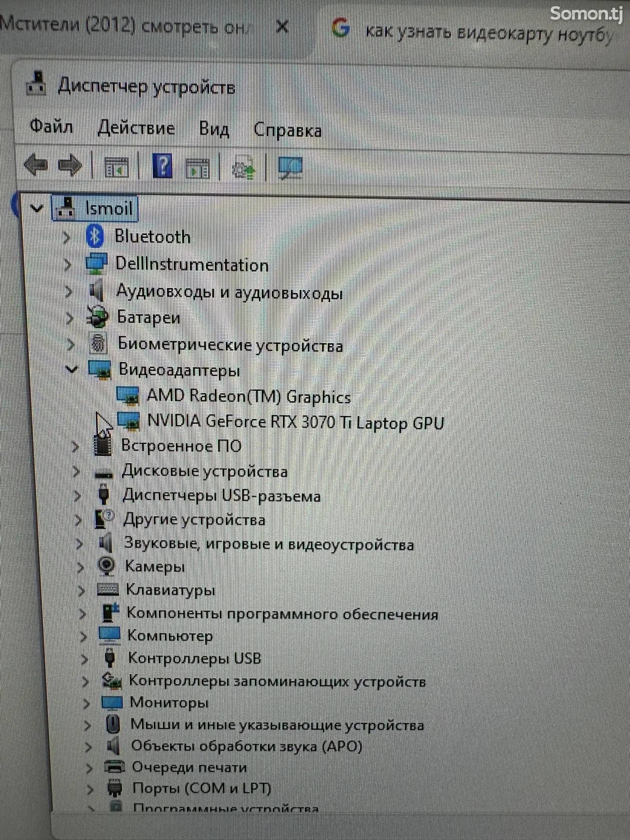The height and width of the screenshot is (840, 630).
Task: Select AMD Radeon(TM) Graphics entry
Action: coord(248,396)
